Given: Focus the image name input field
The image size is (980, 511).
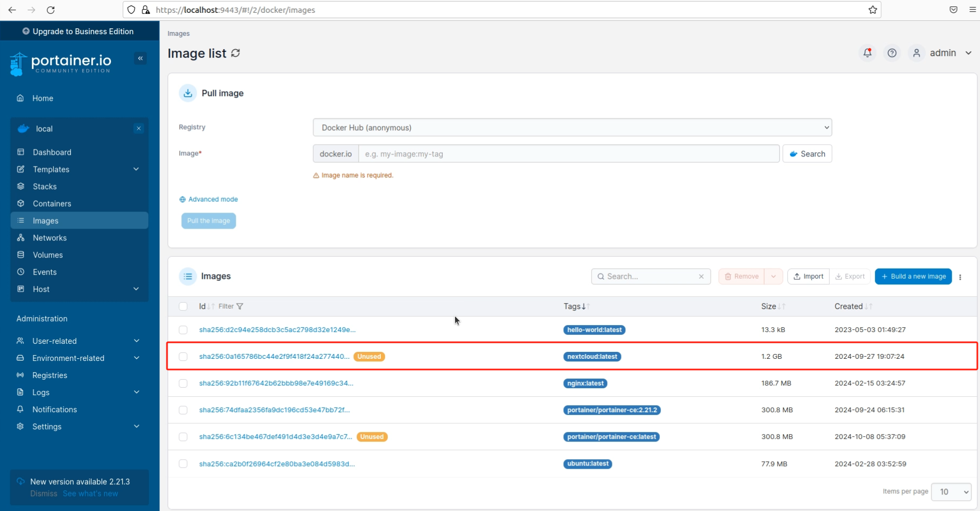Looking at the screenshot, I should click(569, 154).
